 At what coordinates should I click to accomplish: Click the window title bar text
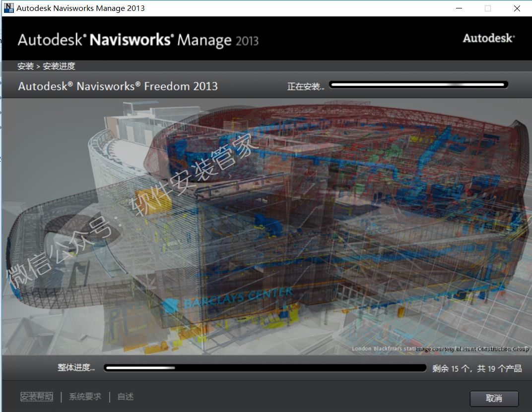pos(80,8)
